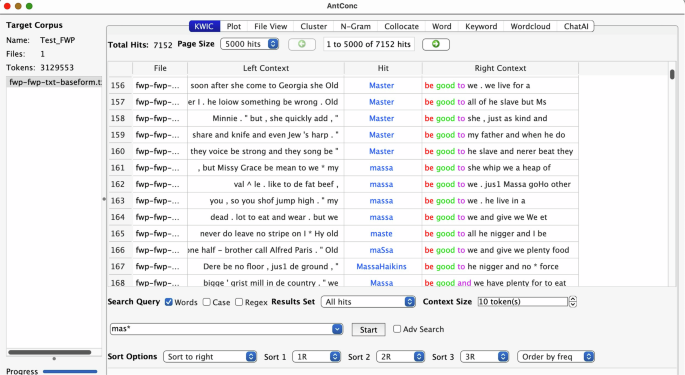Open the File View tab
Screen dimensions: 685x375
point(270,26)
